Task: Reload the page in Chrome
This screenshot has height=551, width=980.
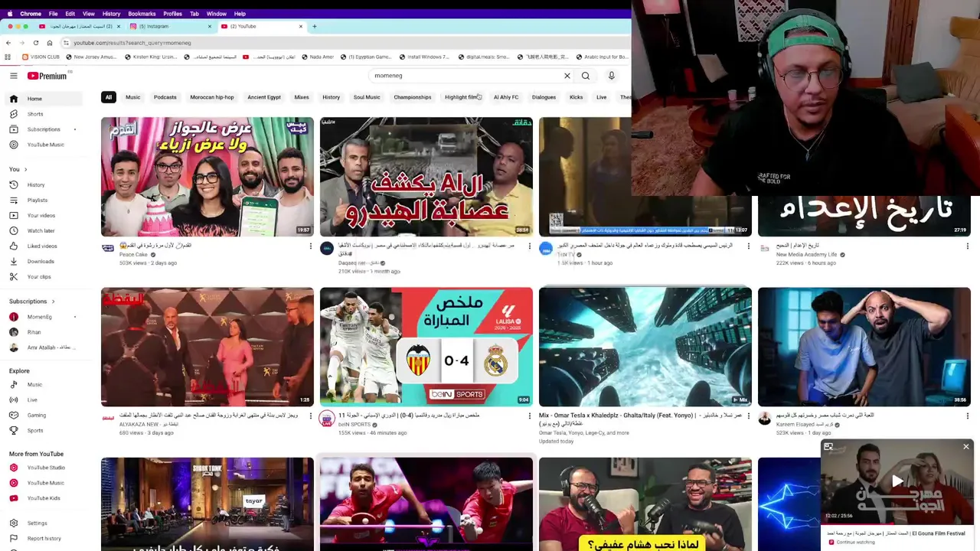Action: point(35,43)
